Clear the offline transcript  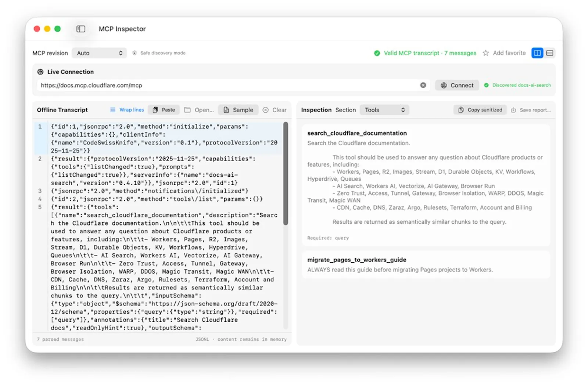pos(275,110)
